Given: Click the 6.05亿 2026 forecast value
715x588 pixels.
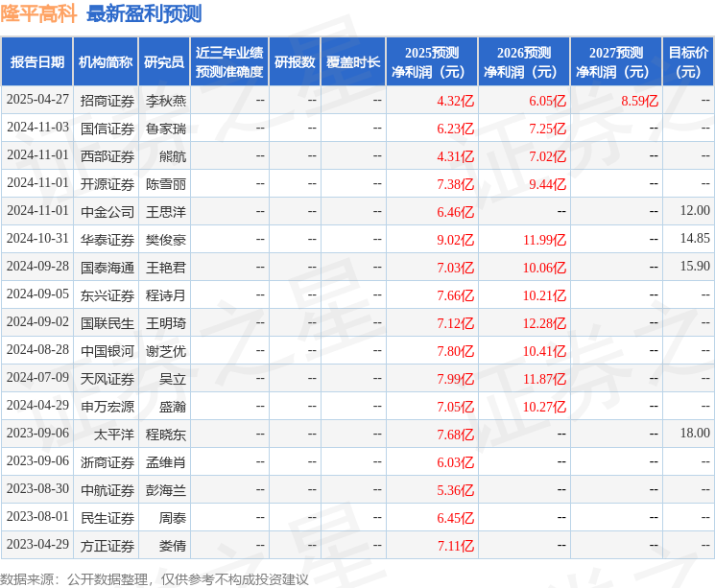Looking at the screenshot, I should point(547,101).
